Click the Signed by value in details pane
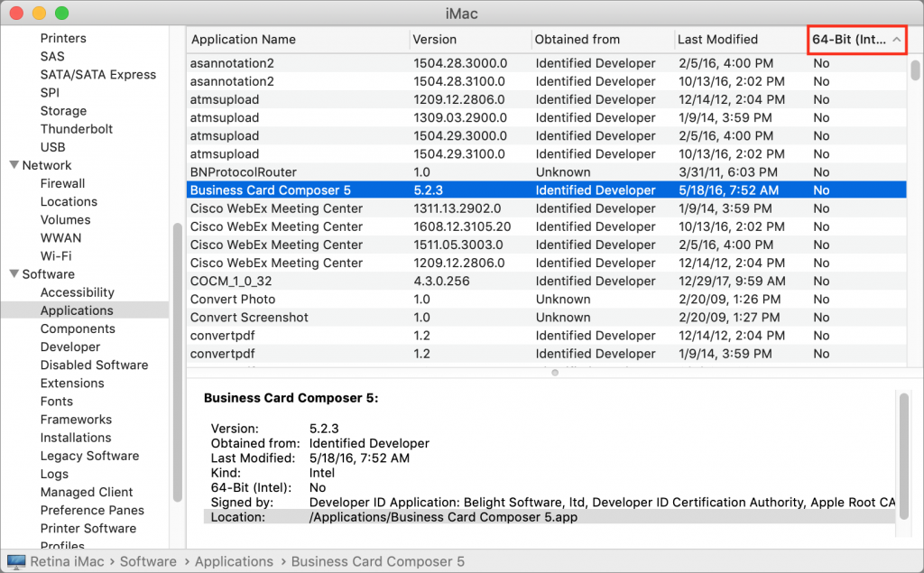 (x=602, y=503)
